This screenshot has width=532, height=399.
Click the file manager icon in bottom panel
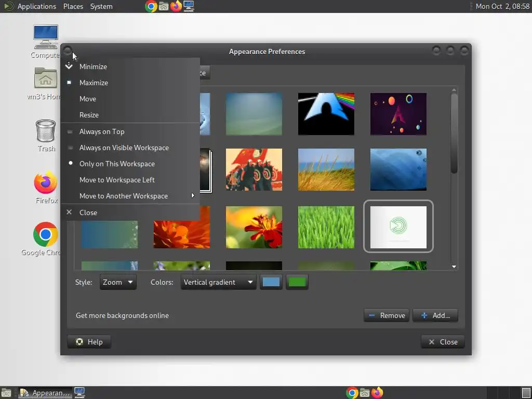pos(364,393)
